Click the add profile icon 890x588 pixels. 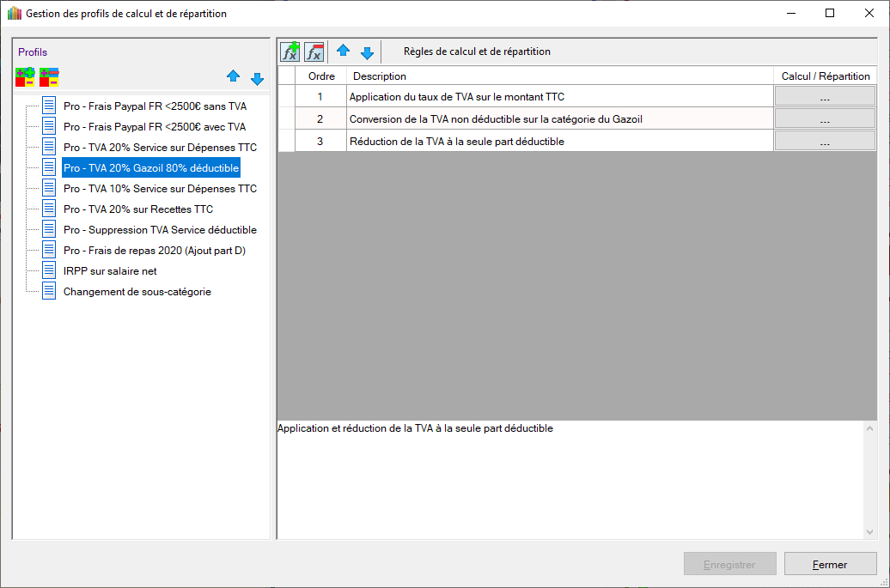25,77
